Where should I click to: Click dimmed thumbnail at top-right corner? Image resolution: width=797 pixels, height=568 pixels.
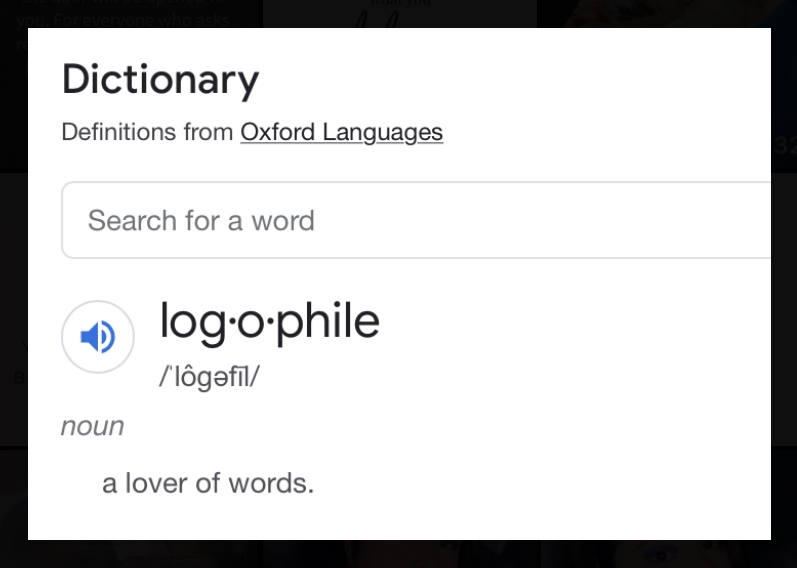(x=680, y=13)
